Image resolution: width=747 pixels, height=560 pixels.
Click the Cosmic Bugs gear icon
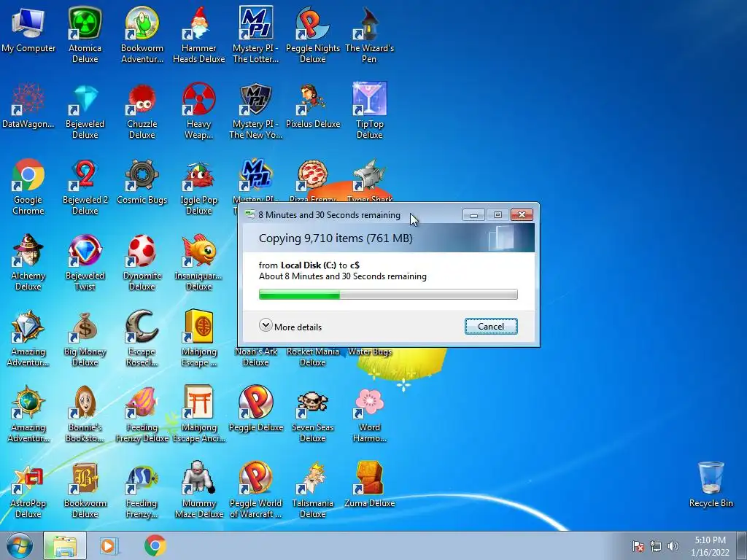[142, 182]
